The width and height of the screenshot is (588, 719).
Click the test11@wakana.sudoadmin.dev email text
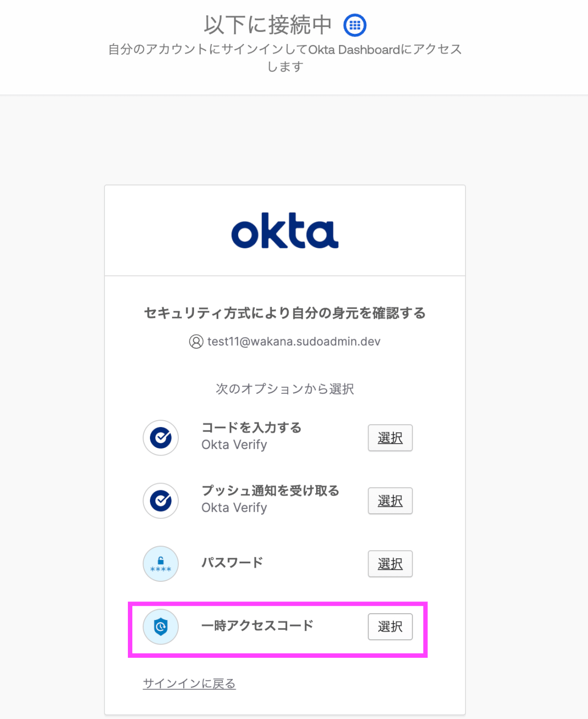tap(294, 341)
